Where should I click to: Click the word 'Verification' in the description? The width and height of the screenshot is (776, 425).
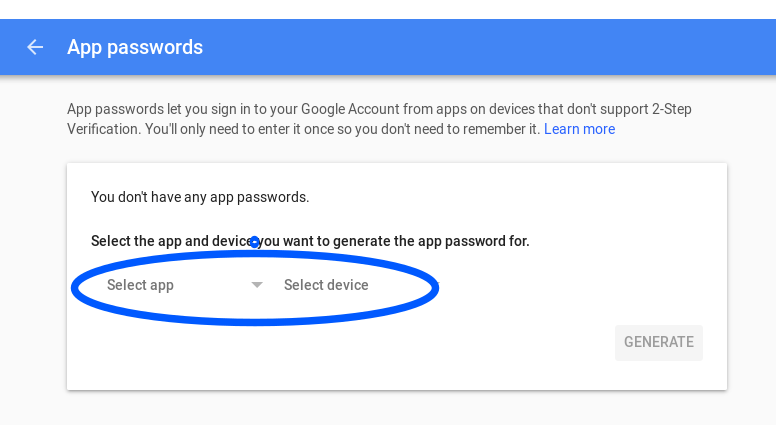tap(103, 129)
